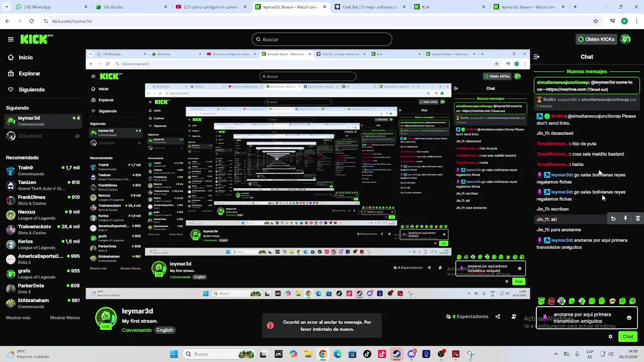Open Chrome profile B icon
This screenshot has width=644, height=362.
click(x=624, y=21)
